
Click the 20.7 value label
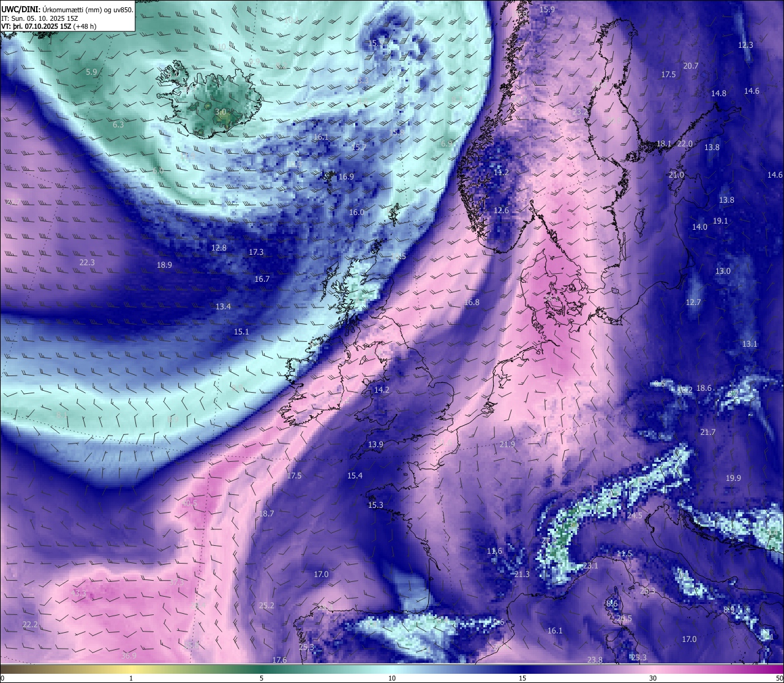[691, 66]
